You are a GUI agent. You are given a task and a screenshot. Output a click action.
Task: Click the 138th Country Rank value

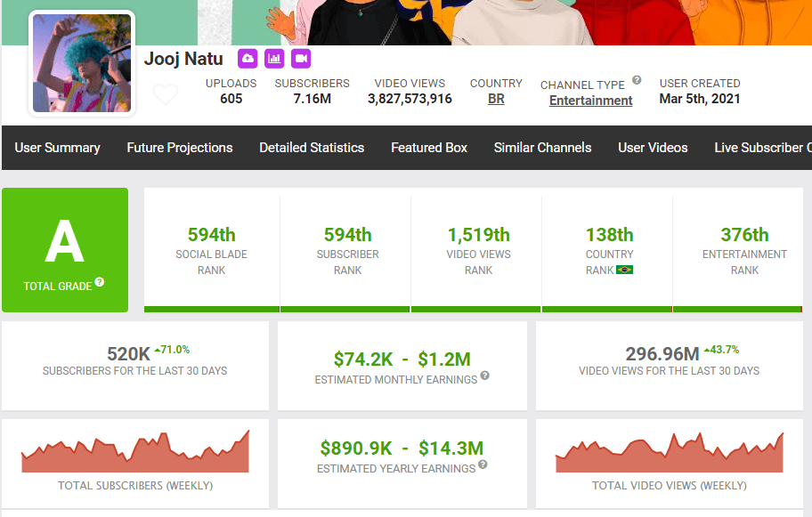610,235
